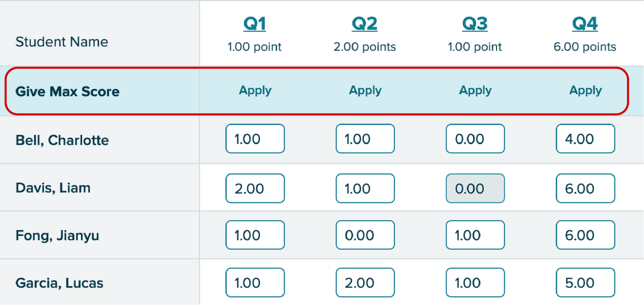
Task: Apply max score for Q1
Action: point(255,91)
